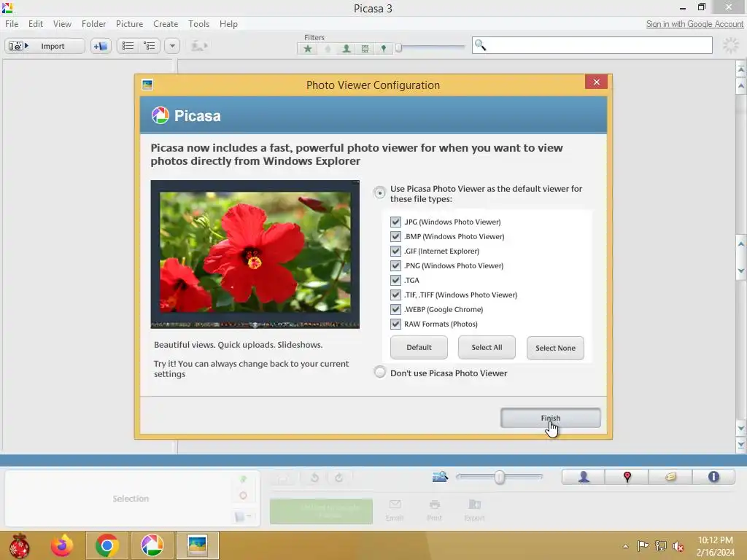Click the magnifier icon in search box
The image size is (747, 560).
pos(480,45)
